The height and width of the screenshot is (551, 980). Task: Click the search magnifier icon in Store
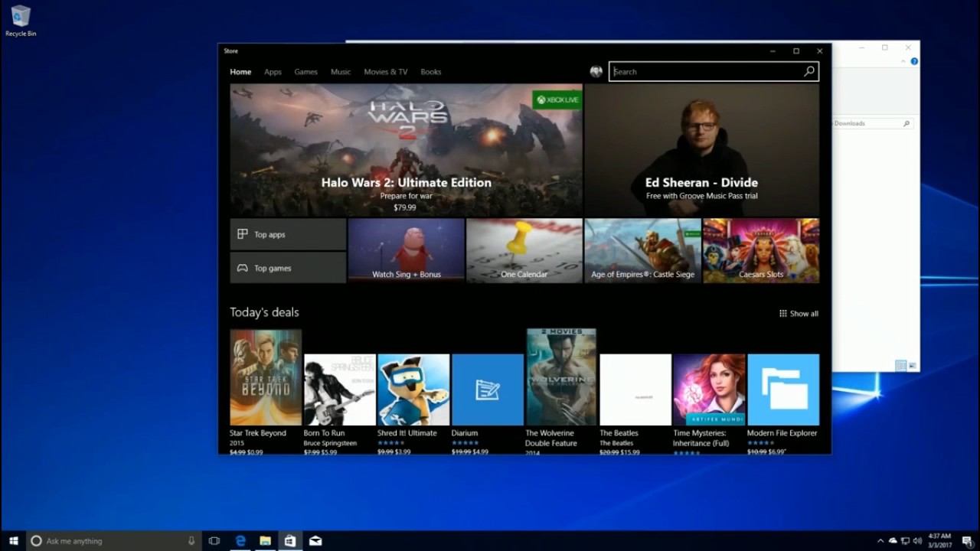click(809, 71)
